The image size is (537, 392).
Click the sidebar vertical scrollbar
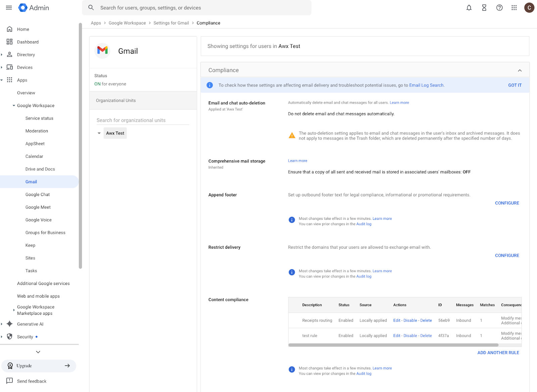pyautogui.click(x=80, y=146)
